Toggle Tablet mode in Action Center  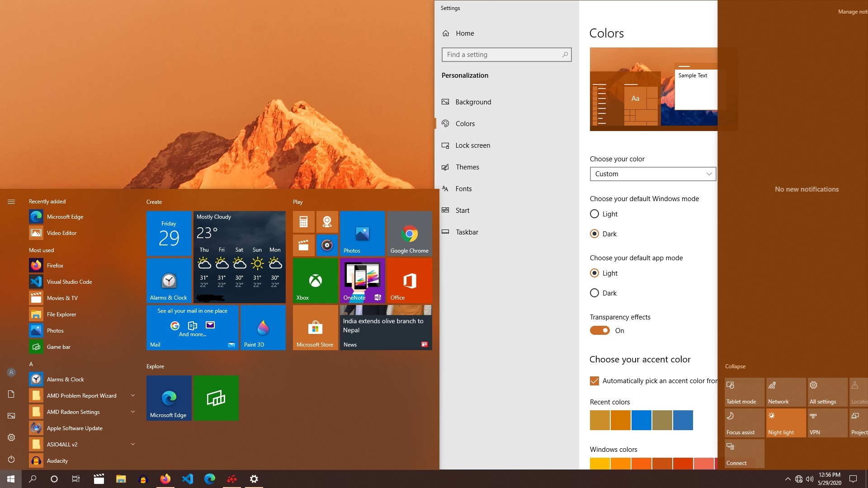pos(744,391)
